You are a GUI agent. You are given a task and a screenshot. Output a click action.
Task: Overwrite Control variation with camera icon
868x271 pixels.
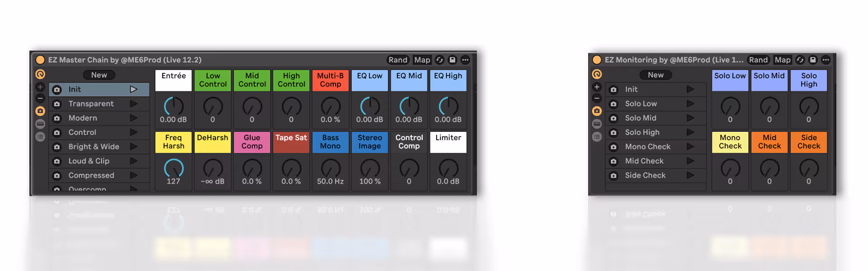[x=57, y=132]
